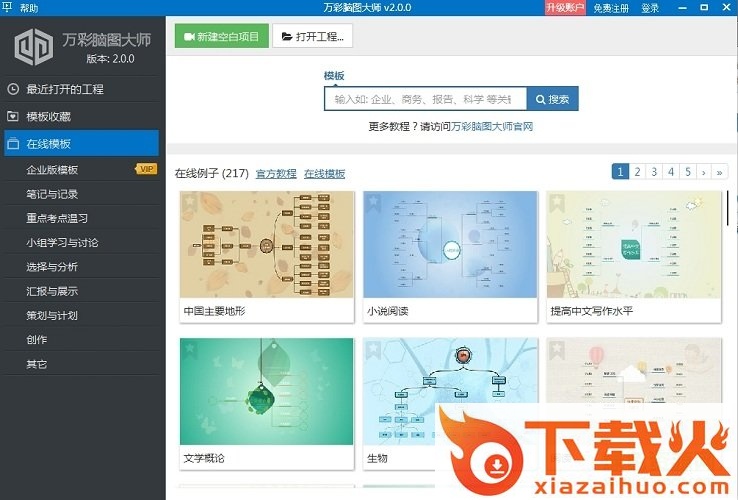Toggle favorite star on 生物 template
Screen dimensions: 738x500
(373, 348)
